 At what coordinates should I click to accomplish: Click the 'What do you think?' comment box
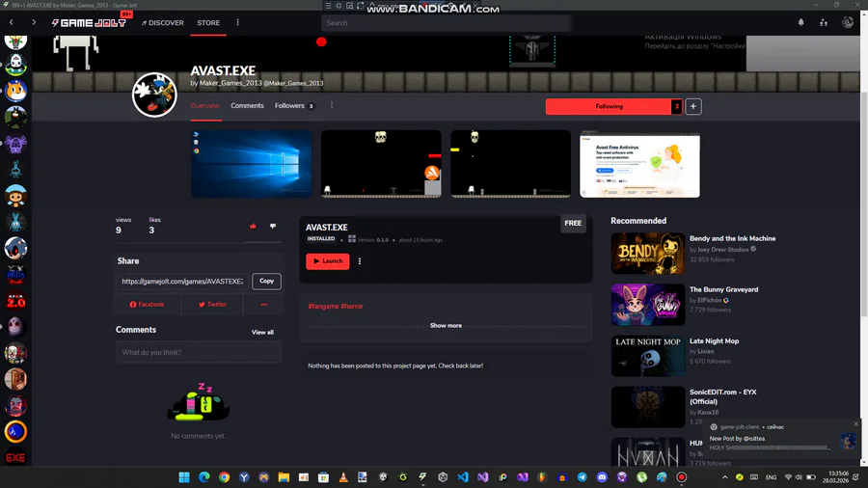click(199, 352)
